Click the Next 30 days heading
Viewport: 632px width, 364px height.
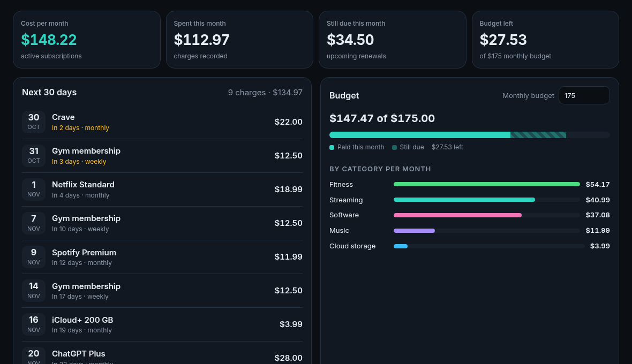tap(49, 92)
